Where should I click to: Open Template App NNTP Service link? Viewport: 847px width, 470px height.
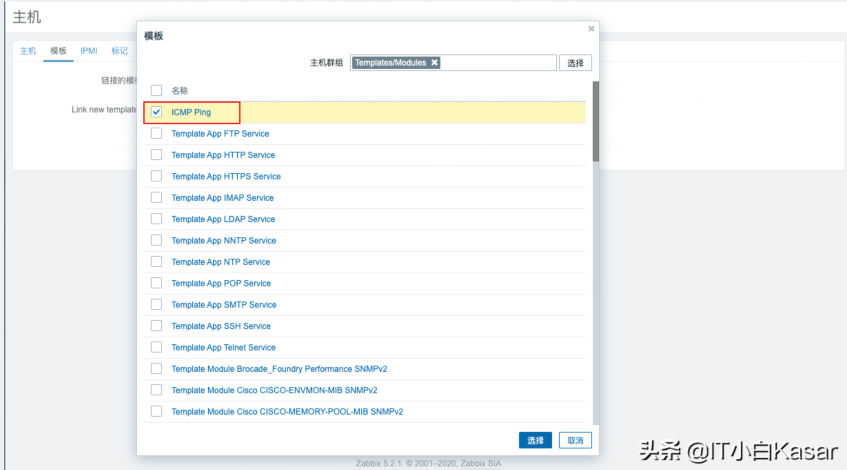coord(224,240)
